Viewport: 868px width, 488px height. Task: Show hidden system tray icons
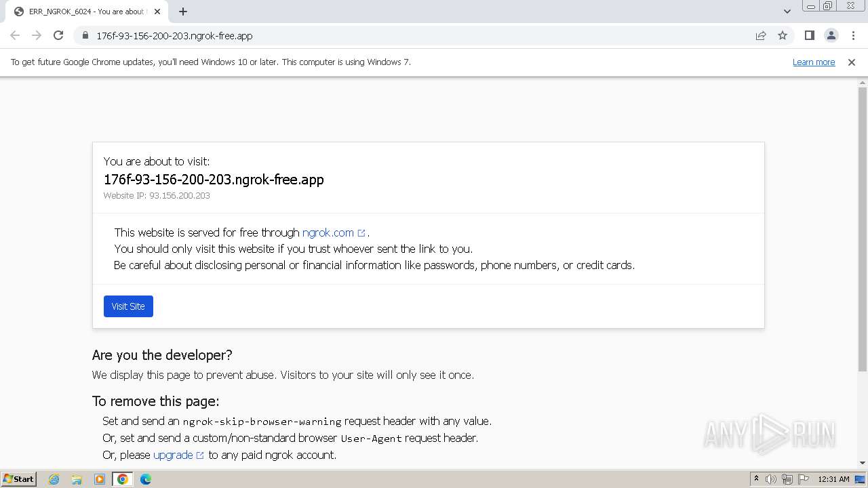[x=756, y=479]
